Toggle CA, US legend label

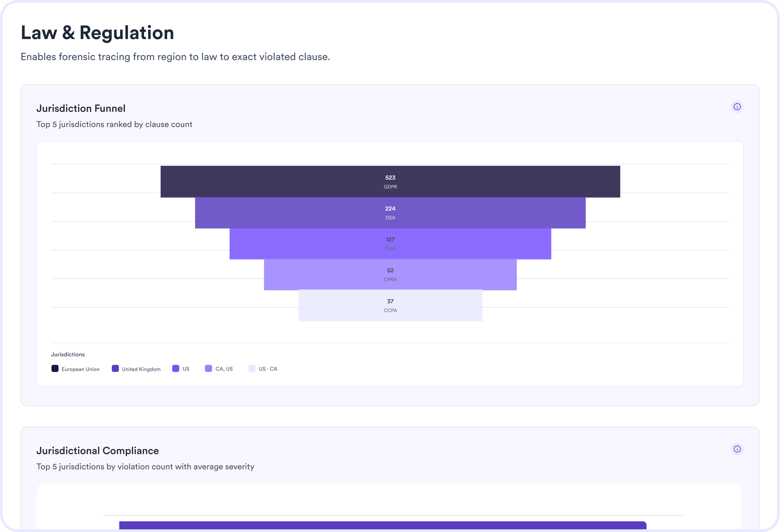[224, 369]
